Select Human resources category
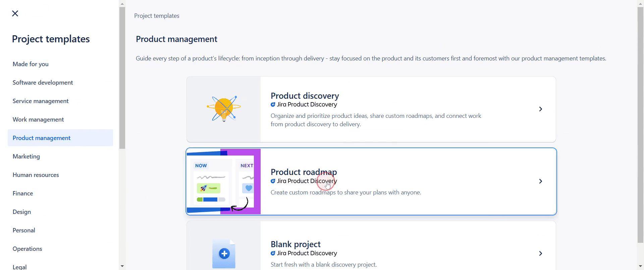644x270 pixels. pos(36,175)
